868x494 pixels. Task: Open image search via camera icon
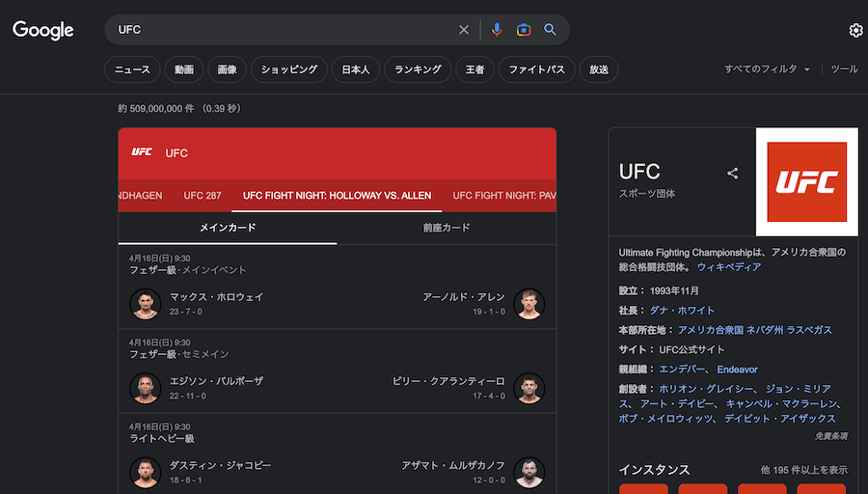coord(523,30)
